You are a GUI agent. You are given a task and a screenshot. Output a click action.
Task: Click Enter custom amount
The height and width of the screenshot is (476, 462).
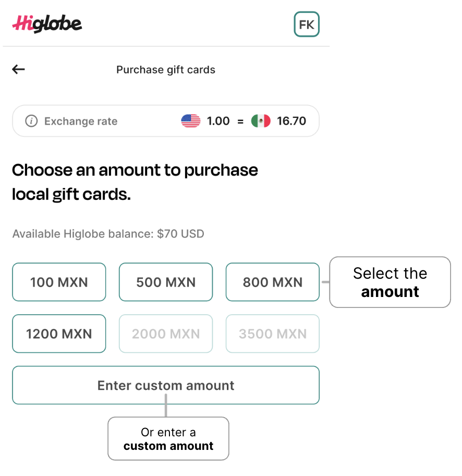166,385
